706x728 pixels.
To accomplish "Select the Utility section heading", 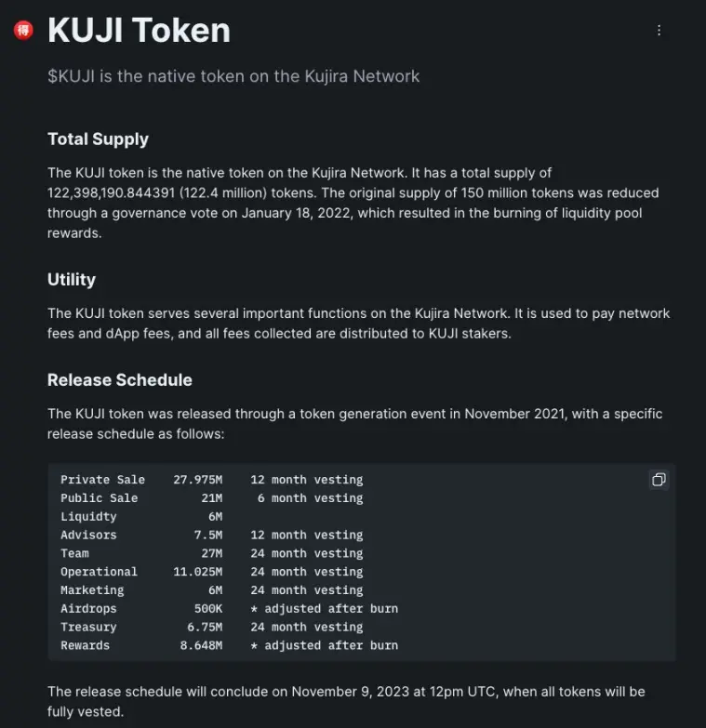I will click(72, 280).
